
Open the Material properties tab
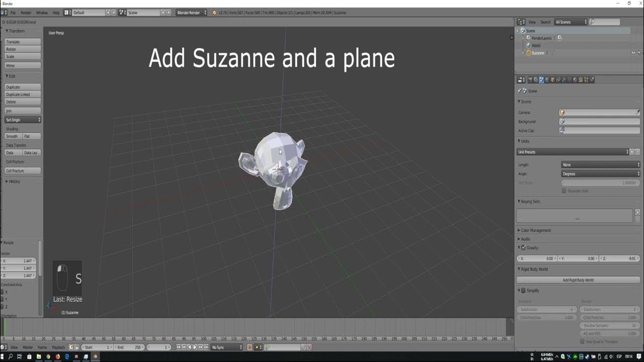pos(575,80)
